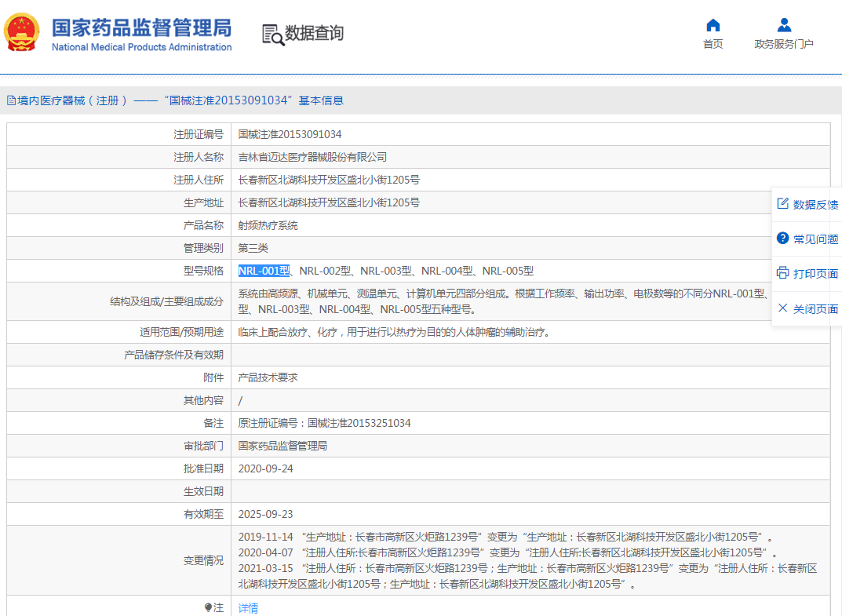Click the registration number 国械注准20153091034 value
This screenshot has height=616, width=842.
(x=290, y=134)
